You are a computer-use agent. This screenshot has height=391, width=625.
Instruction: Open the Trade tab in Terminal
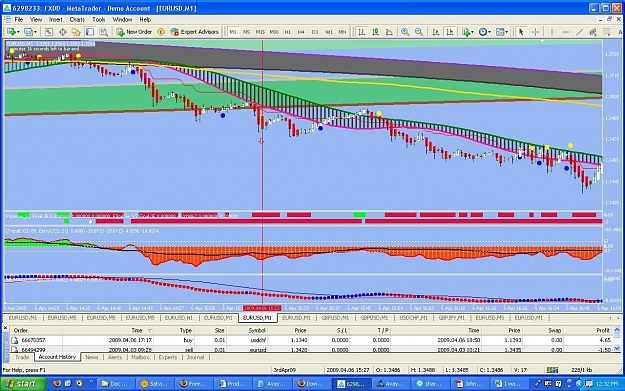[x=22, y=357]
